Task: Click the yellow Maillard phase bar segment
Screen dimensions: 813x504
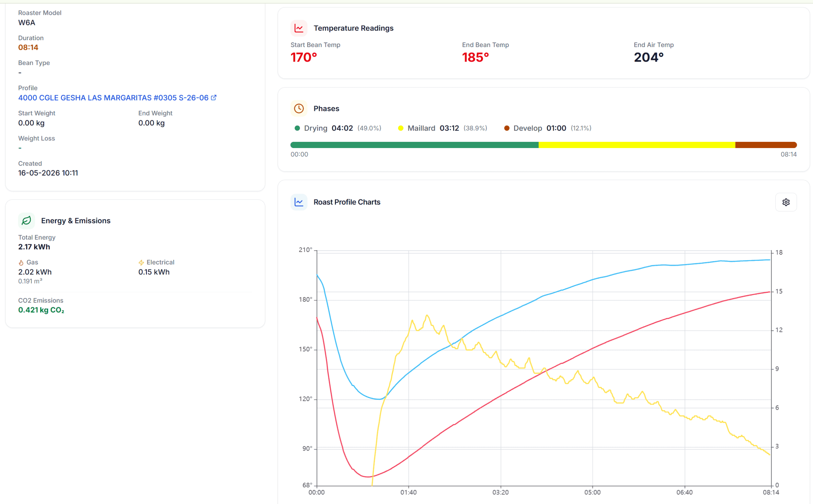Action: [x=637, y=145]
